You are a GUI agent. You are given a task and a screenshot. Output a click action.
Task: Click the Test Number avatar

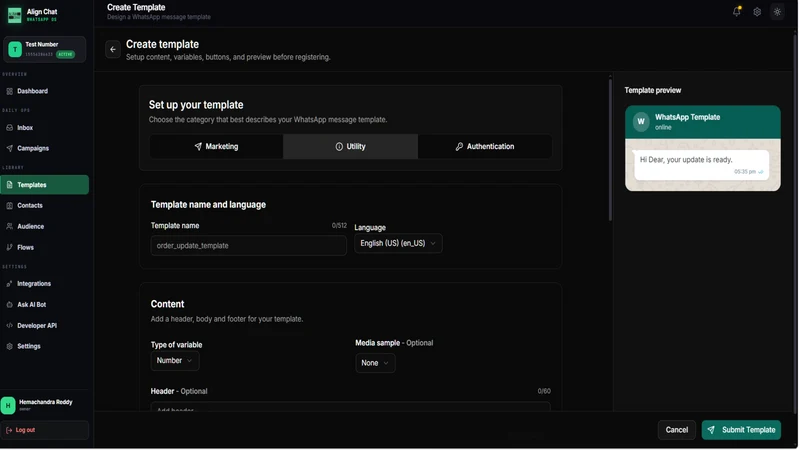tap(15, 49)
